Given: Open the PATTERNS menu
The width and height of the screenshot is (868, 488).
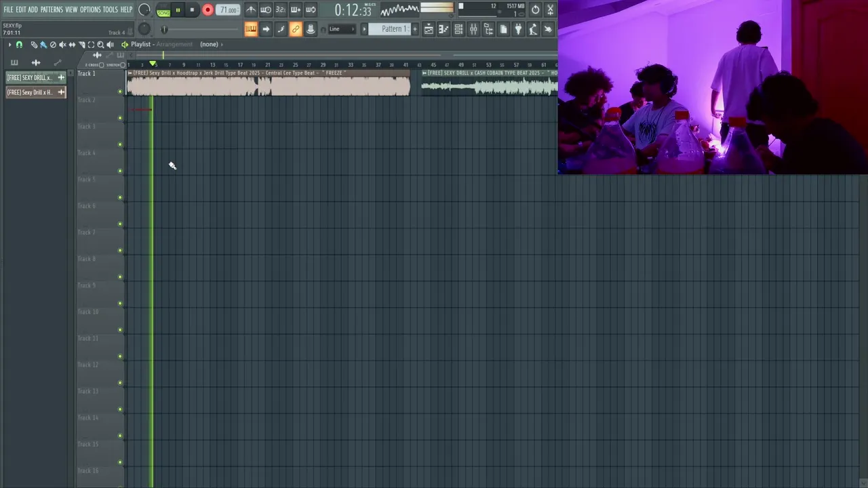Looking at the screenshot, I should click(52, 9).
